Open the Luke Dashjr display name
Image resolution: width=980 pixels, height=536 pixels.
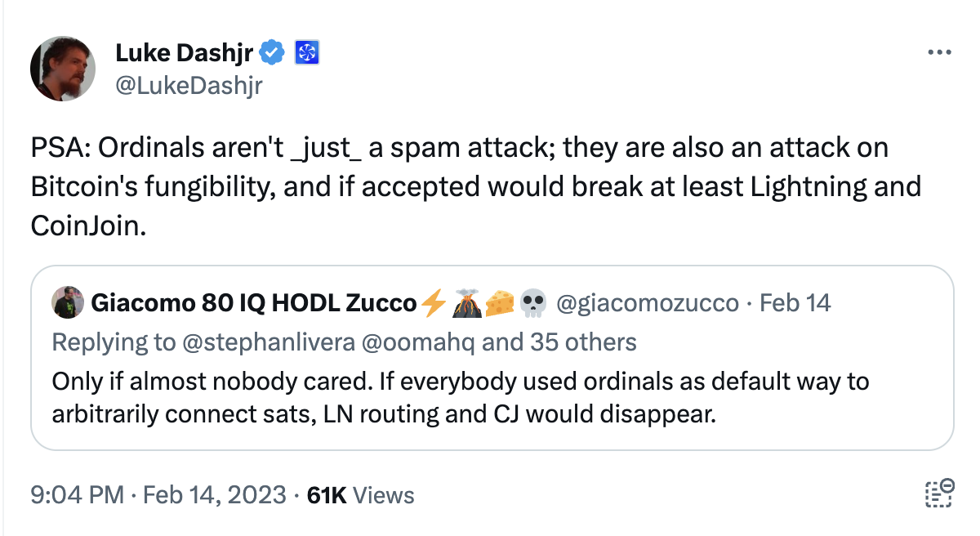tap(185, 54)
